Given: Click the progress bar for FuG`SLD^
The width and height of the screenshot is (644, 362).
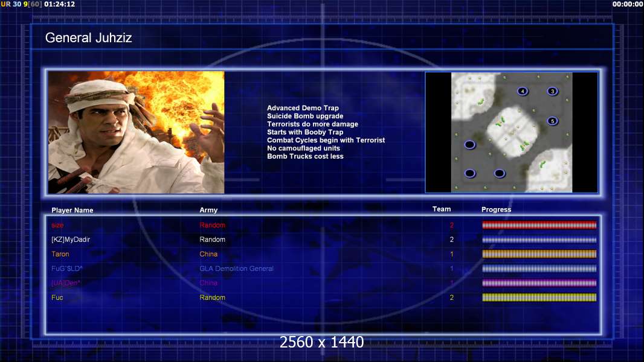Looking at the screenshot, I should coord(539,268).
